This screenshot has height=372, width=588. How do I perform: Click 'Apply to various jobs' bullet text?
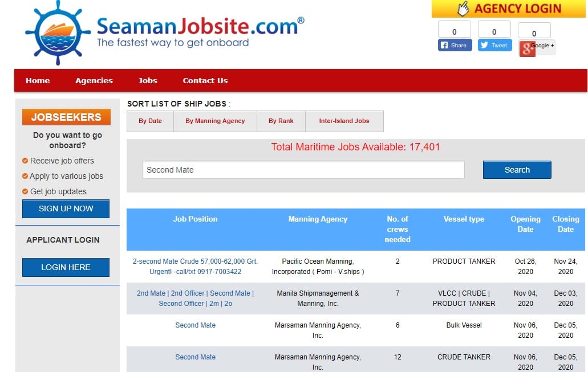coord(66,176)
